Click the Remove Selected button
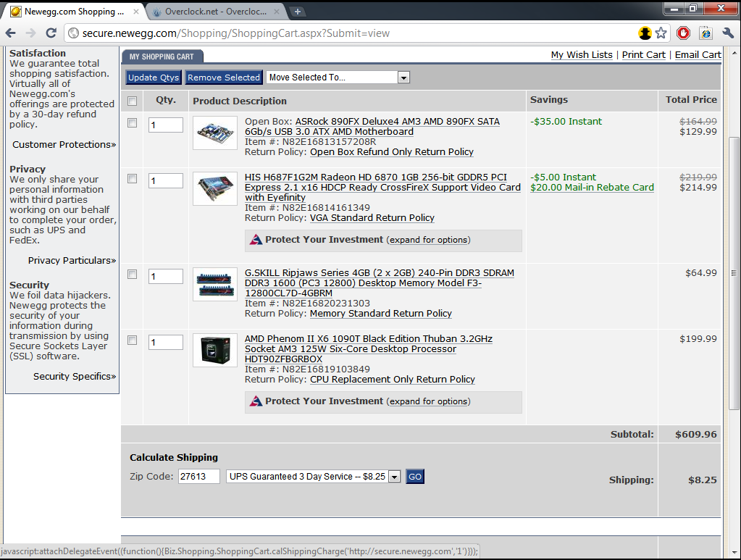 pyautogui.click(x=224, y=78)
